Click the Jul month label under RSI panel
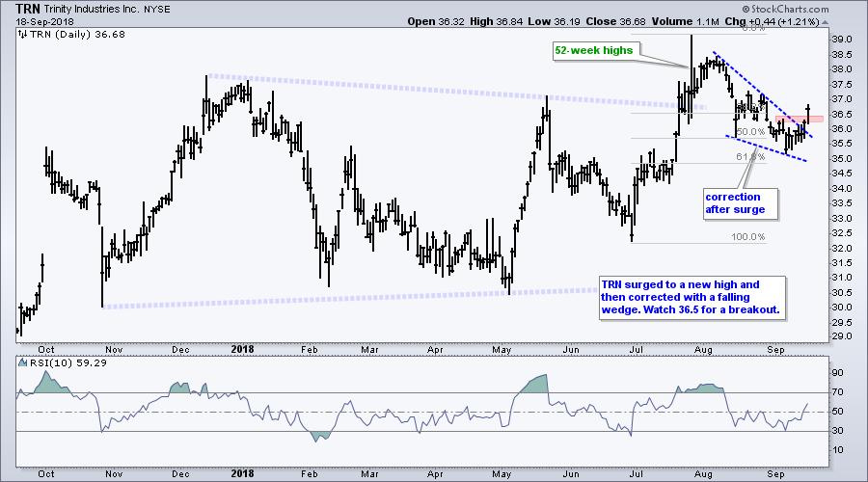 637,474
